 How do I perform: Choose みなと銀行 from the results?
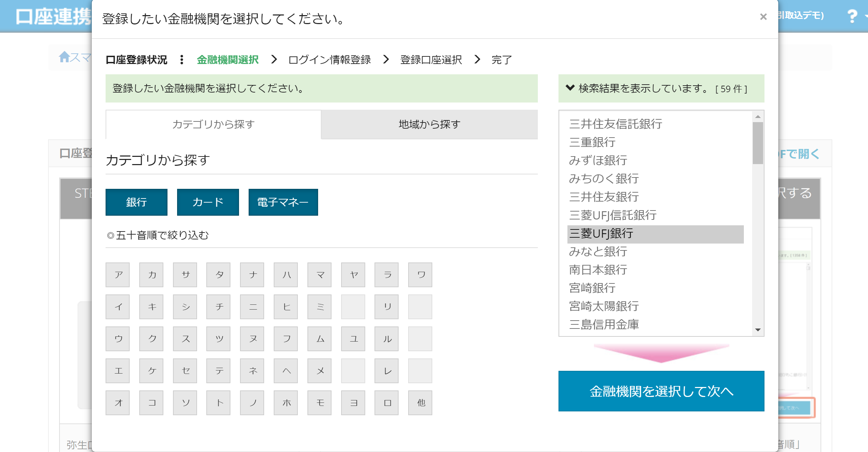coord(655,251)
